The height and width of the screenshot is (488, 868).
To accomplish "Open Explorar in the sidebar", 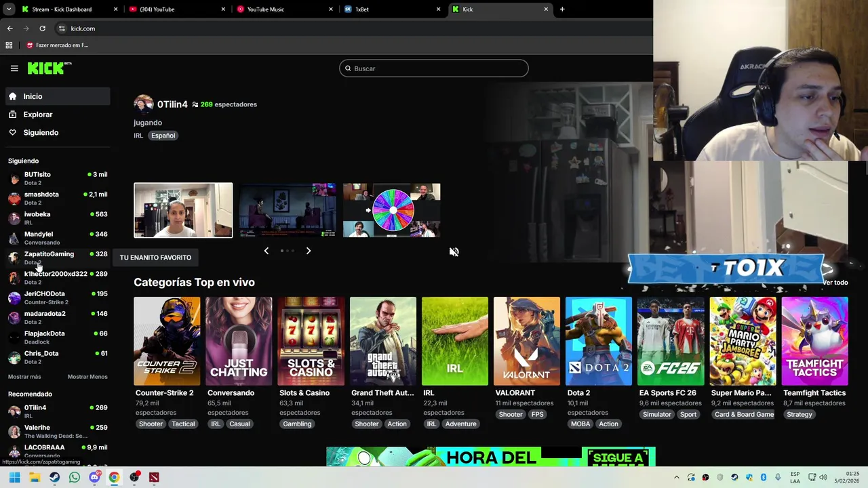I will (58, 115).
